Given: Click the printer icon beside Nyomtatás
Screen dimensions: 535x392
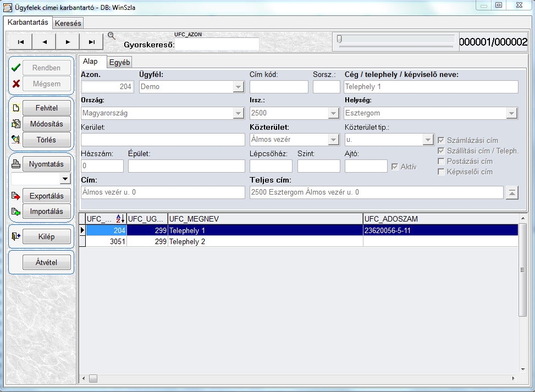Looking at the screenshot, I should pos(16,164).
